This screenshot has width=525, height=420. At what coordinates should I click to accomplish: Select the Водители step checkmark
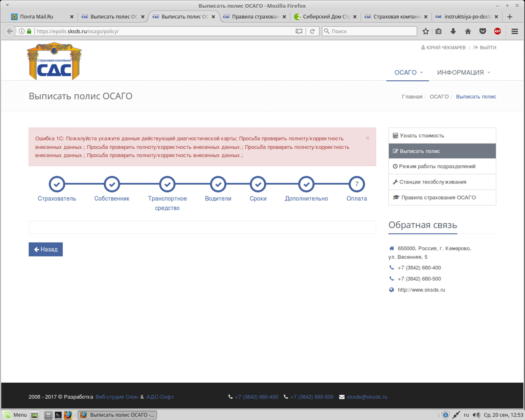click(218, 184)
